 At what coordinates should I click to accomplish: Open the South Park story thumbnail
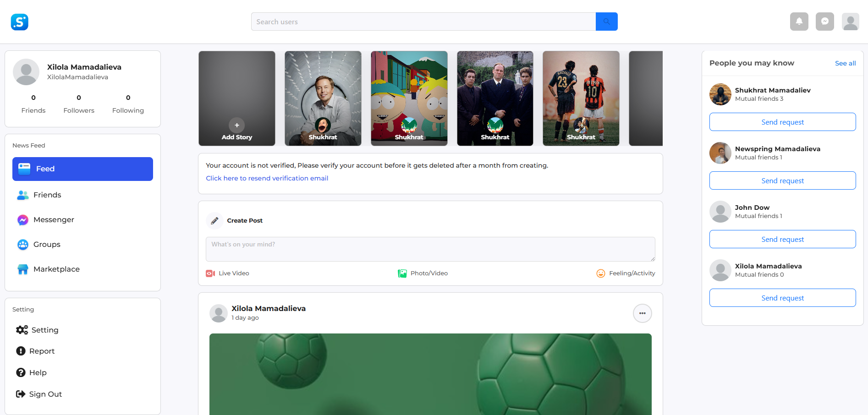pos(409,98)
